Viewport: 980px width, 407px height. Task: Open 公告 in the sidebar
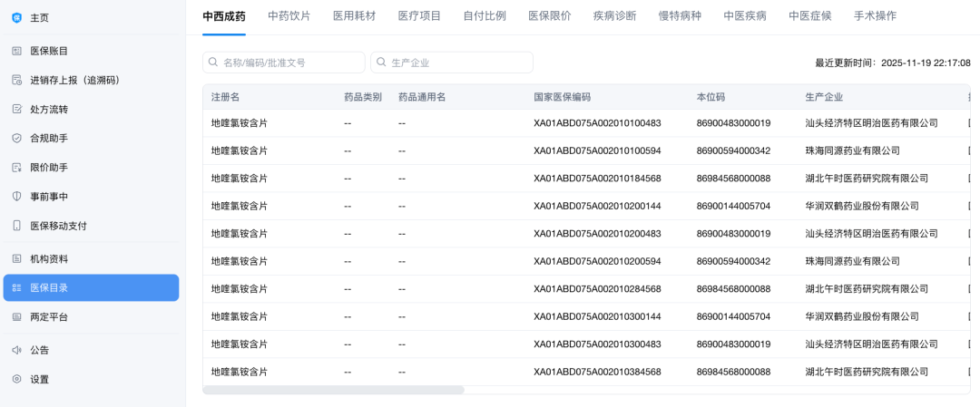point(92,350)
